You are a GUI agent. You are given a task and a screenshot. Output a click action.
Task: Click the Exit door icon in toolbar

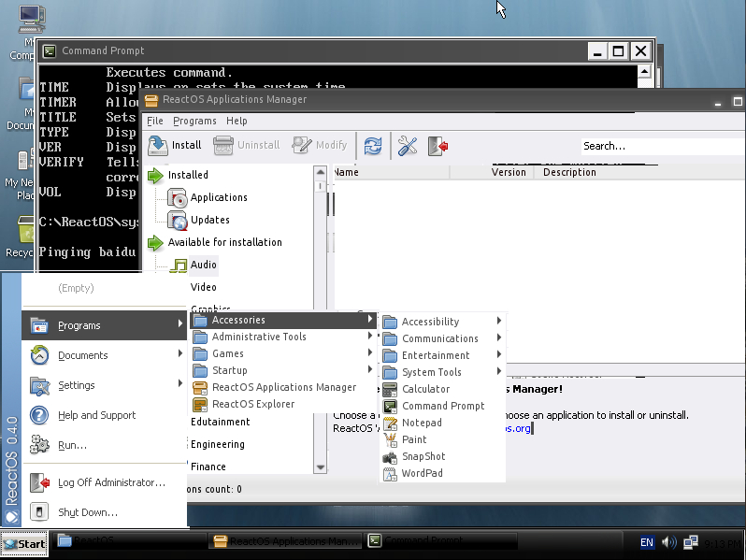438,146
